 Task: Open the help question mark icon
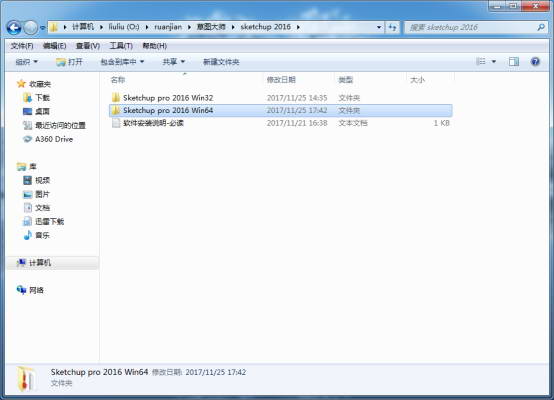click(x=535, y=62)
